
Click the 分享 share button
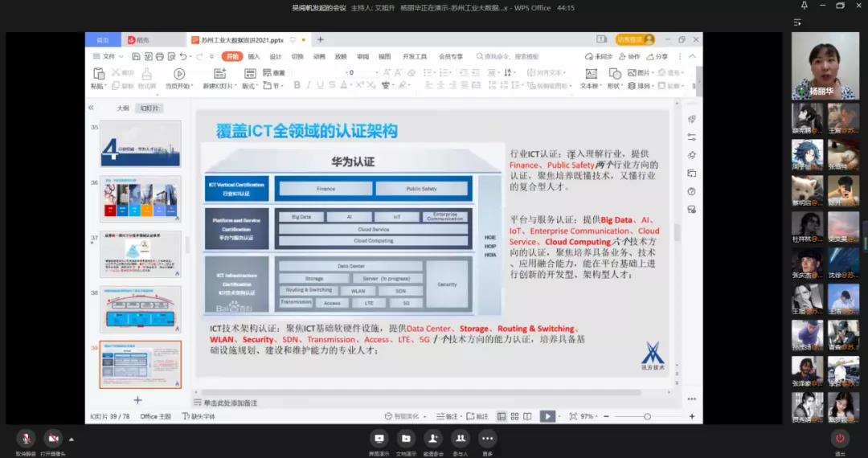657,56
